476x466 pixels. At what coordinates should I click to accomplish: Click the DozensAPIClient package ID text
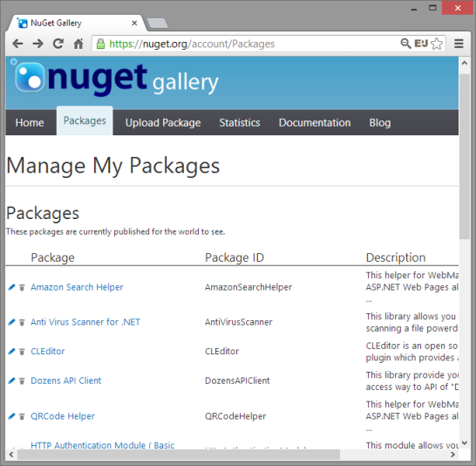(237, 380)
